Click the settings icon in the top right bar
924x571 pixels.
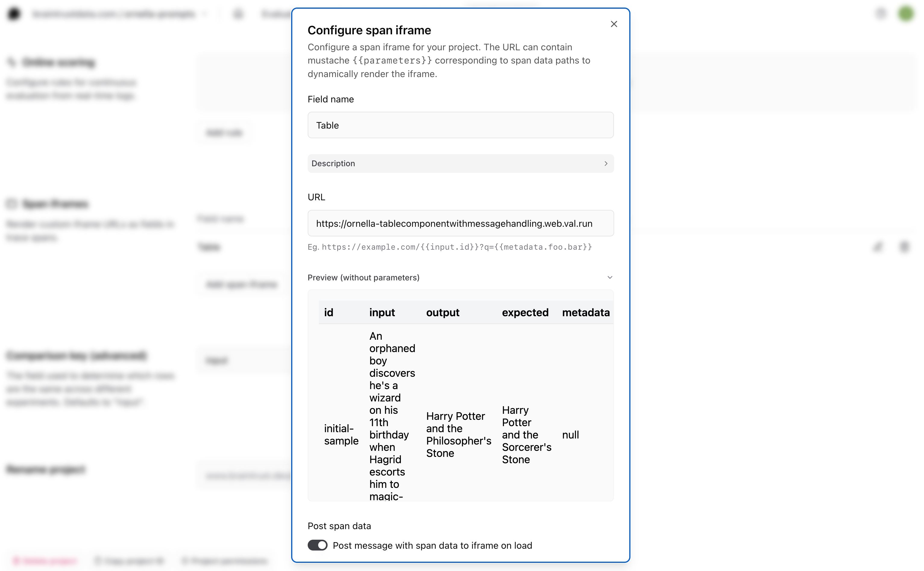pos(881,14)
